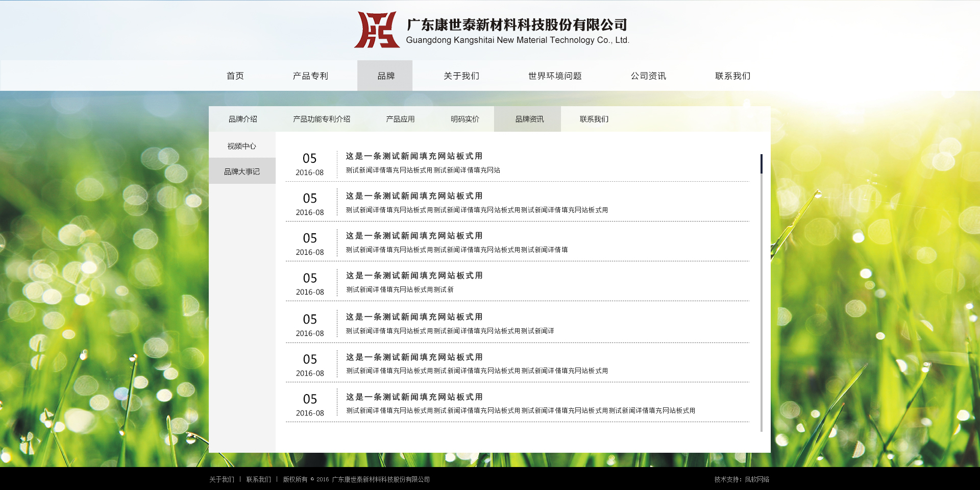Open the 首页 home menu item
Viewport: 980px width, 490px height.
pos(235,76)
